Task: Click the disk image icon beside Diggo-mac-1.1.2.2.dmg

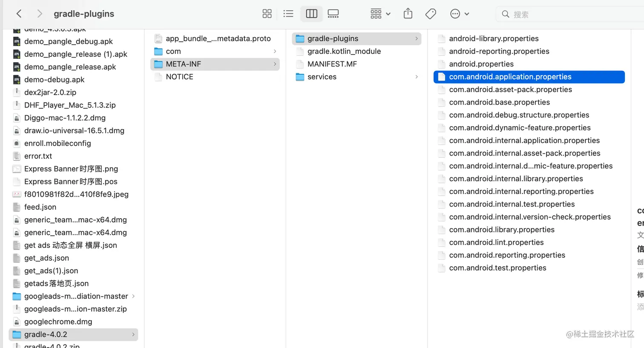Action: [x=17, y=118]
